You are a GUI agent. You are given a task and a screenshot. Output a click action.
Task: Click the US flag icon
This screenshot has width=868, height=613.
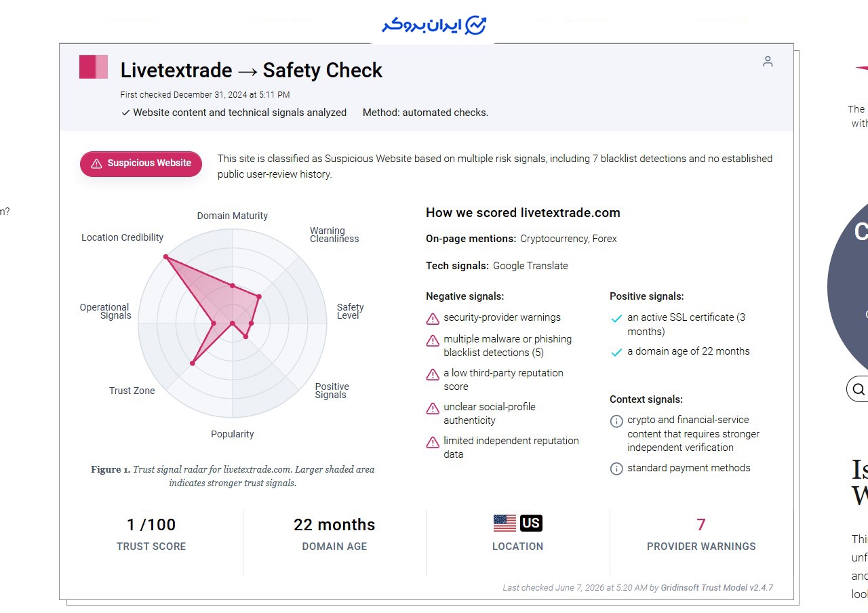tap(505, 523)
